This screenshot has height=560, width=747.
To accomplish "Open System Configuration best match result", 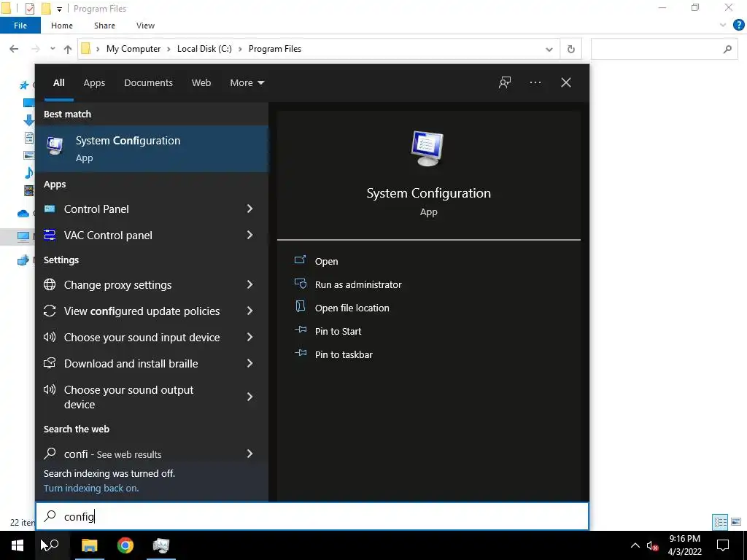I will coord(152,149).
